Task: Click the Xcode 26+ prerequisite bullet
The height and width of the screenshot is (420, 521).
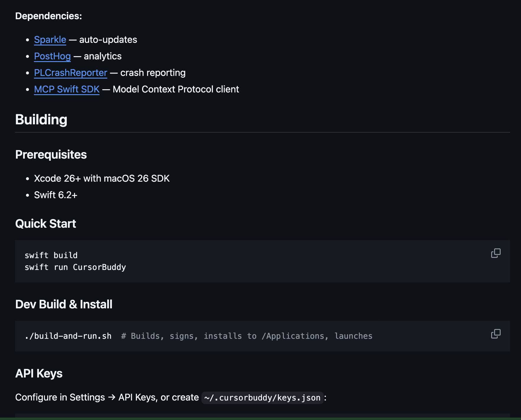Action: click(102, 178)
